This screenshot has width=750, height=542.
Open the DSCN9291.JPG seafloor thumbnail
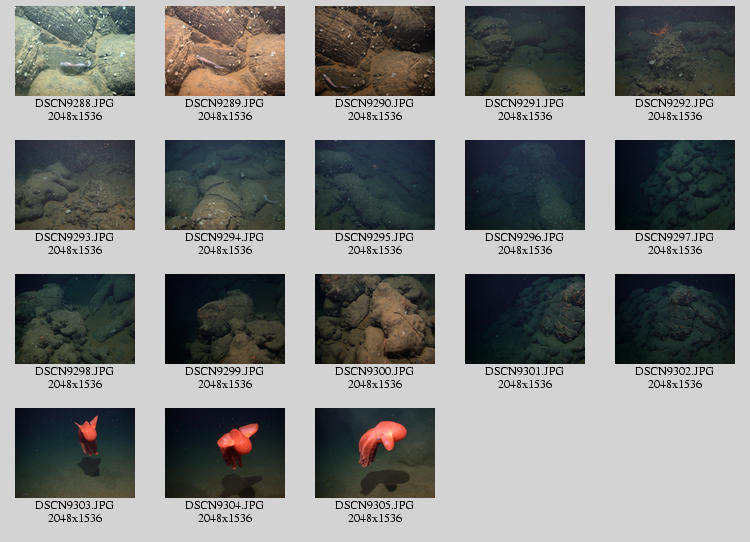coord(525,51)
